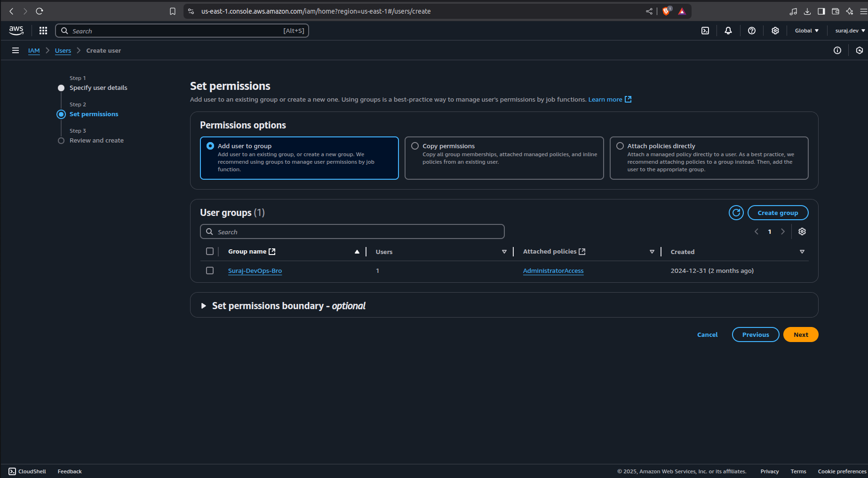Sort by Users column arrow
Viewport: 868px width, 478px height.
click(504, 252)
